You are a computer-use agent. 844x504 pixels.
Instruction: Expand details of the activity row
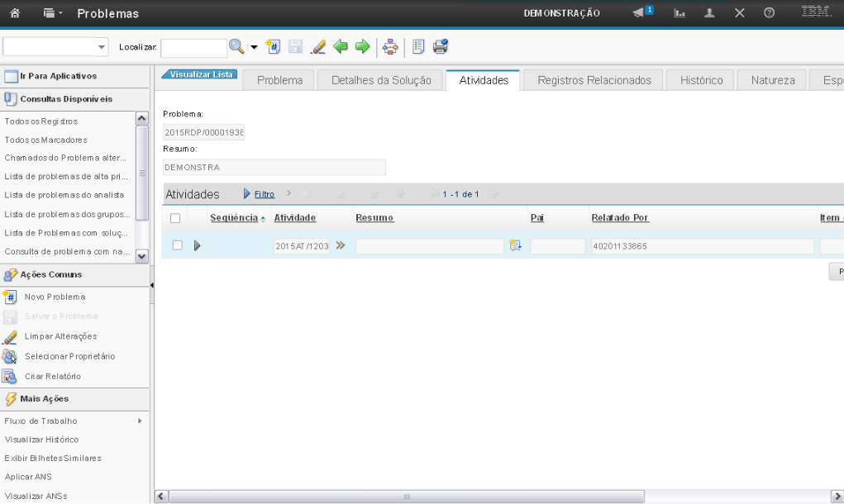pyautogui.click(x=197, y=245)
